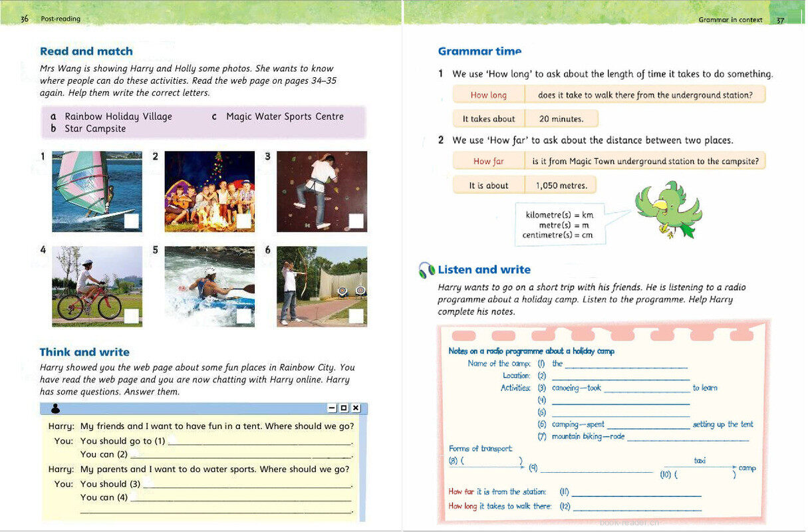This screenshot has height=532, width=808.
Task: Click the blank after 'You should go to (1)'
Action: [x=259, y=442]
